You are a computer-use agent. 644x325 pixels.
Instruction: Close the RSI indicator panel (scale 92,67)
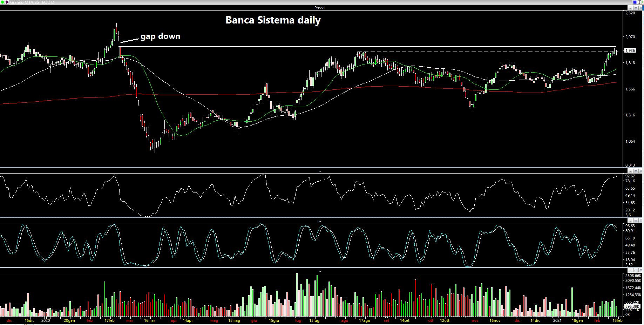pos(640,171)
